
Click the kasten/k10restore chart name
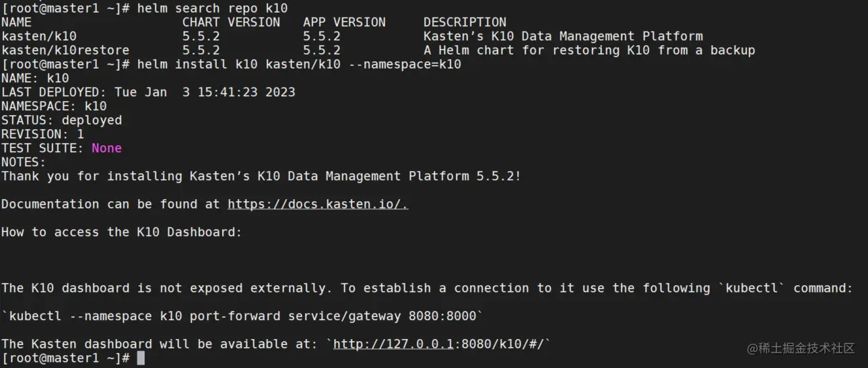[x=65, y=50]
